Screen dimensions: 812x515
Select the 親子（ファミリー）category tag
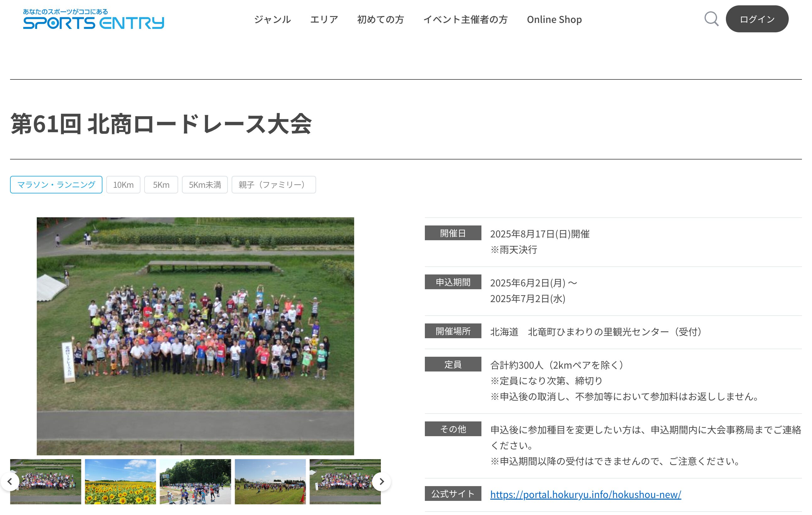coord(273,184)
